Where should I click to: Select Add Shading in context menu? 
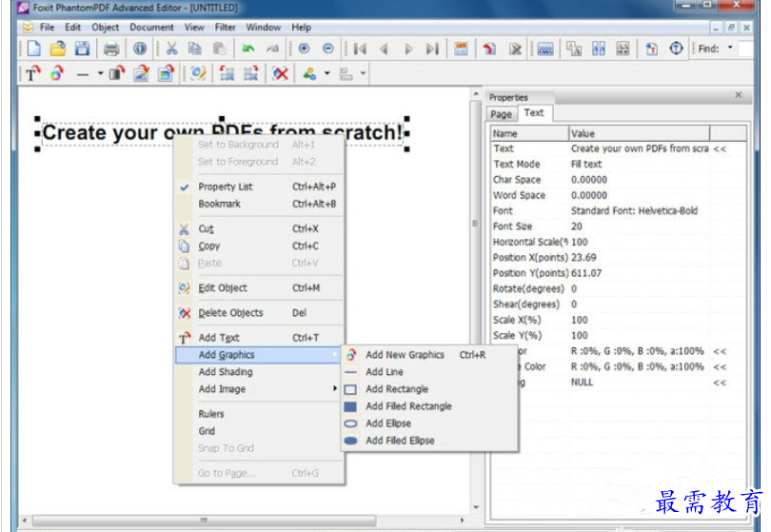pos(259,372)
